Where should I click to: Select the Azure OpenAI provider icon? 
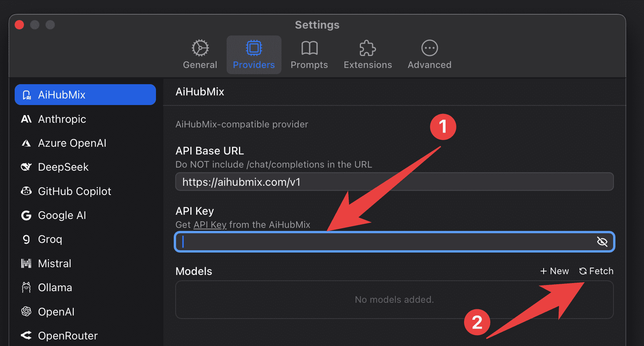(26, 143)
